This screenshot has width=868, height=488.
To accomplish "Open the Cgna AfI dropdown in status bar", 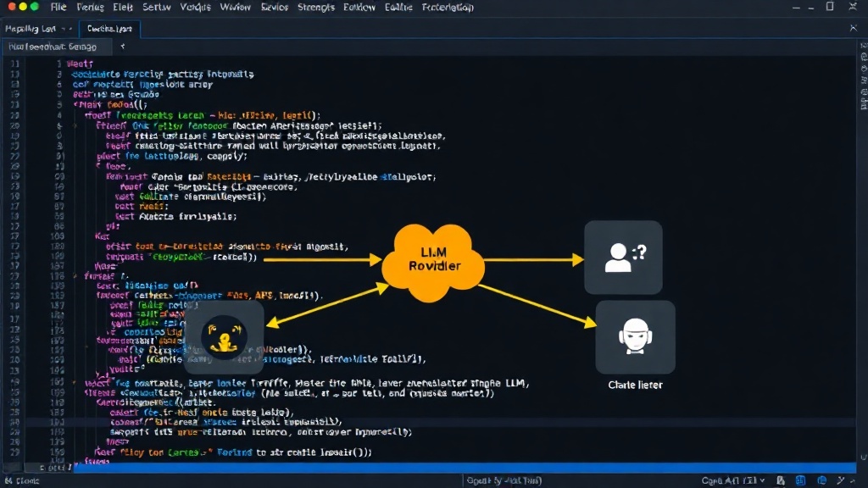I will click(x=733, y=480).
